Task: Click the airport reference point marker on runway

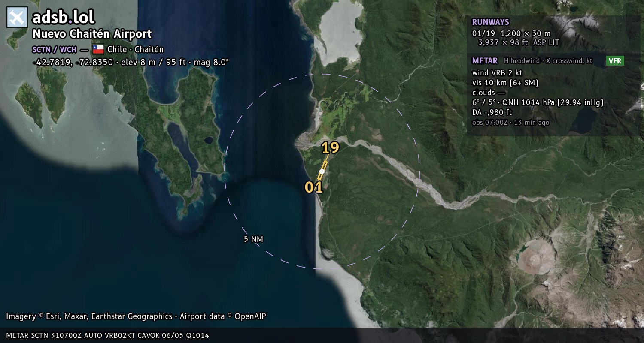Action: (322, 171)
